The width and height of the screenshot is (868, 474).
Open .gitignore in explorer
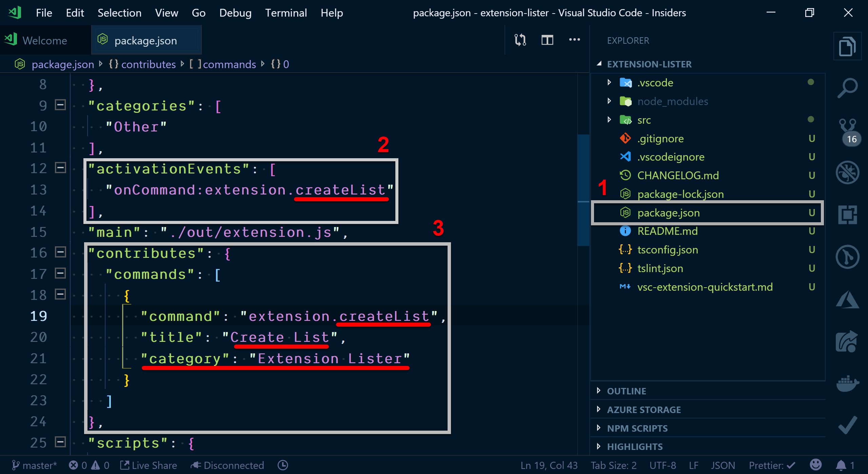[x=708, y=139]
